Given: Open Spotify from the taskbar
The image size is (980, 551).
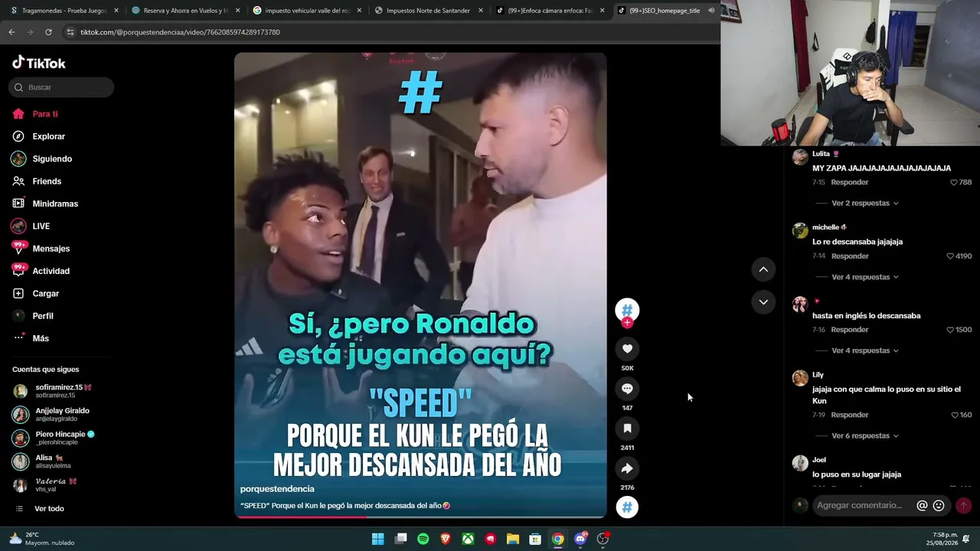Looking at the screenshot, I should click(x=423, y=539).
